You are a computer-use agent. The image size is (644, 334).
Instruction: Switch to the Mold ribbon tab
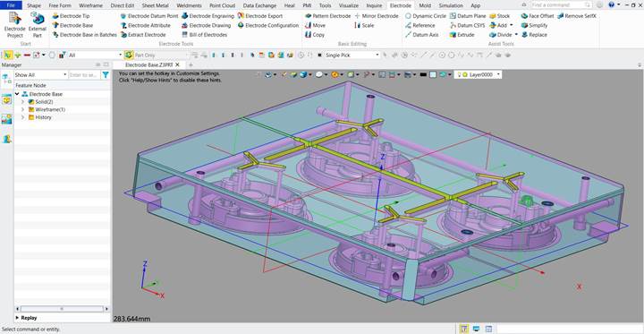tap(425, 5)
